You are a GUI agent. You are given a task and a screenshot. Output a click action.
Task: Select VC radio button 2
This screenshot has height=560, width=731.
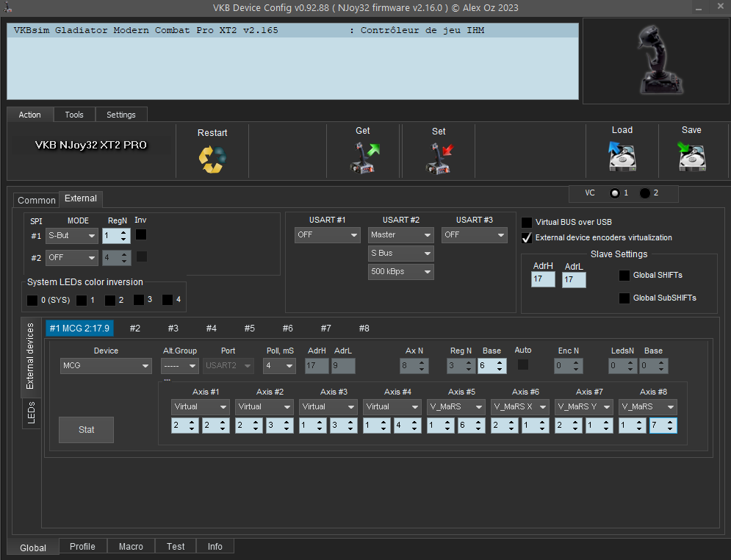coord(645,193)
